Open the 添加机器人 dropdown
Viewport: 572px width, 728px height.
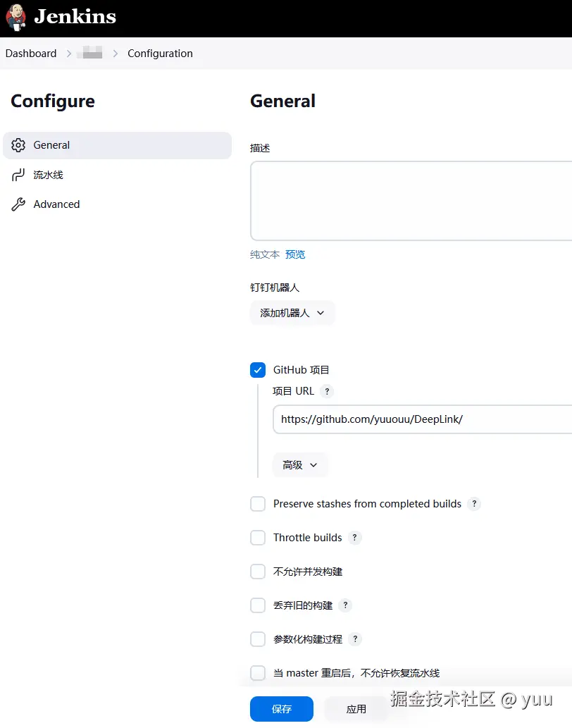pyautogui.click(x=292, y=313)
